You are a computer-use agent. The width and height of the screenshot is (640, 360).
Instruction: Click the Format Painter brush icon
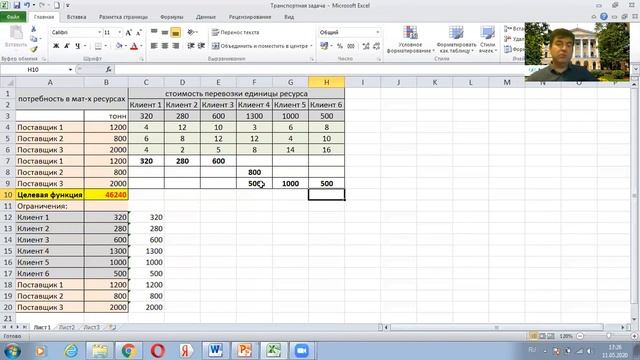point(34,49)
